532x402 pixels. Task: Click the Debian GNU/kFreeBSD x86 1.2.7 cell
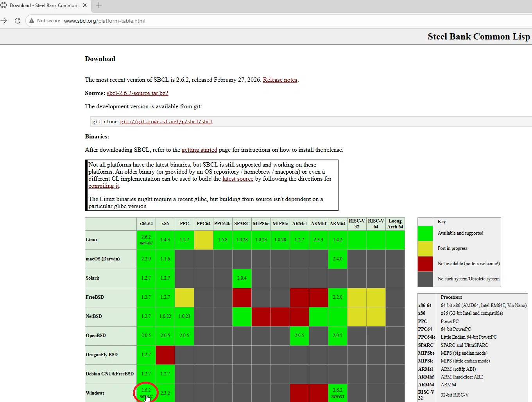click(x=165, y=374)
